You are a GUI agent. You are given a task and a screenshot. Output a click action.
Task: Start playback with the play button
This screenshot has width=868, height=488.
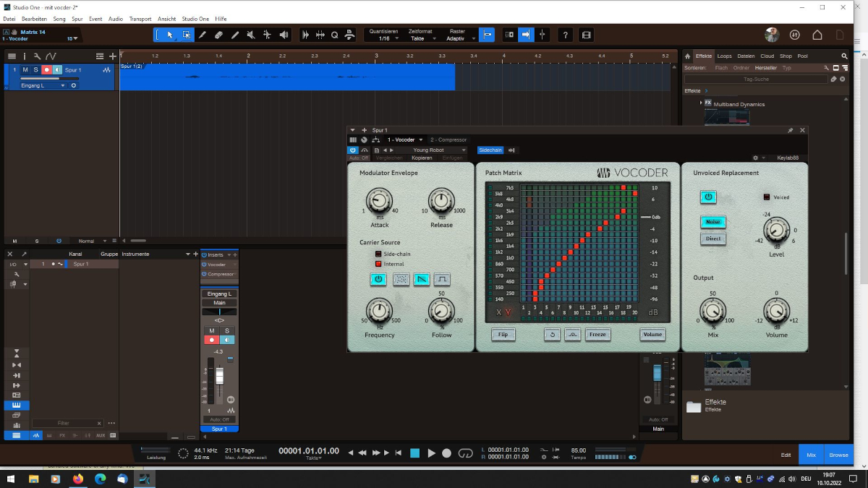(431, 453)
